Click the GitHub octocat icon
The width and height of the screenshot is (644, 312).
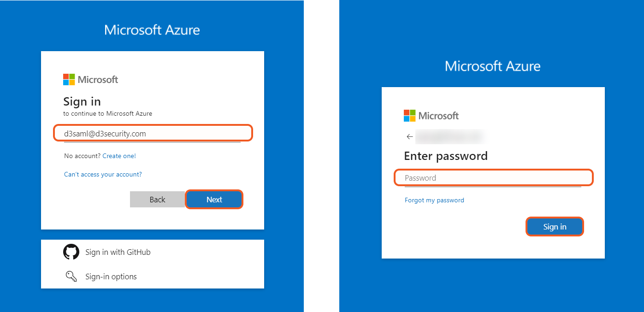click(71, 252)
